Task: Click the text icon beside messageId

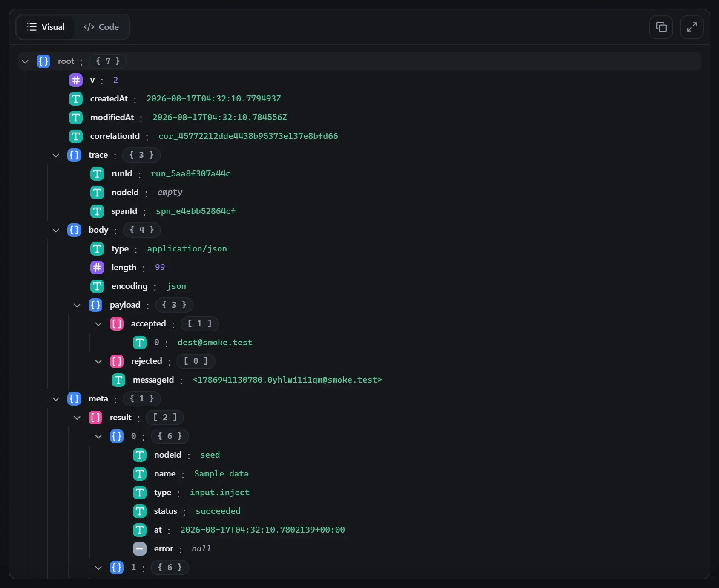Action: pos(118,380)
